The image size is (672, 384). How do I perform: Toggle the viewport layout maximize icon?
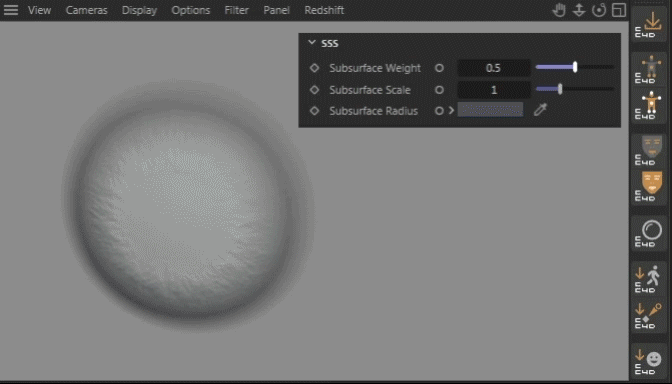(x=619, y=10)
